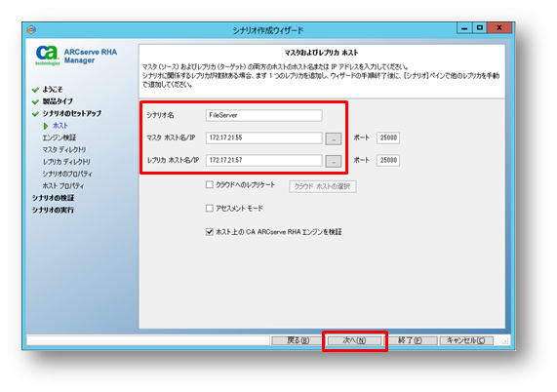
Task: Select シナリオのセットアップ in the sidebar
Action: click(x=72, y=114)
